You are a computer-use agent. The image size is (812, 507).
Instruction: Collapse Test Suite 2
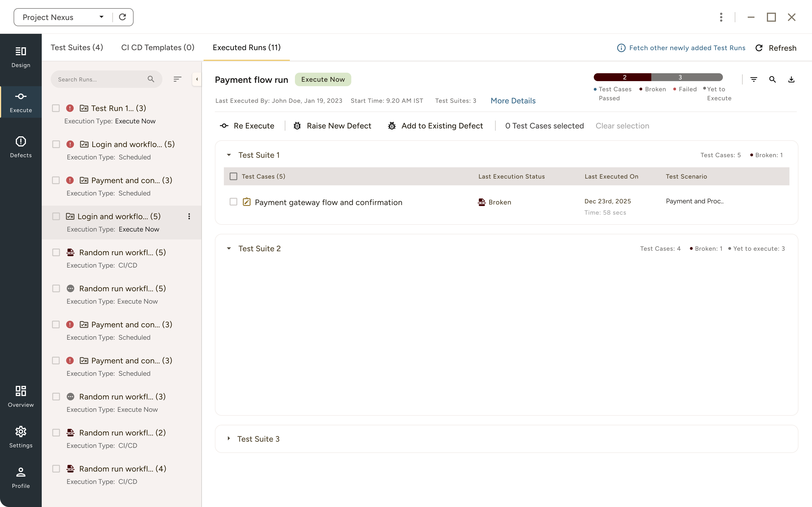[x=230, y=248]
